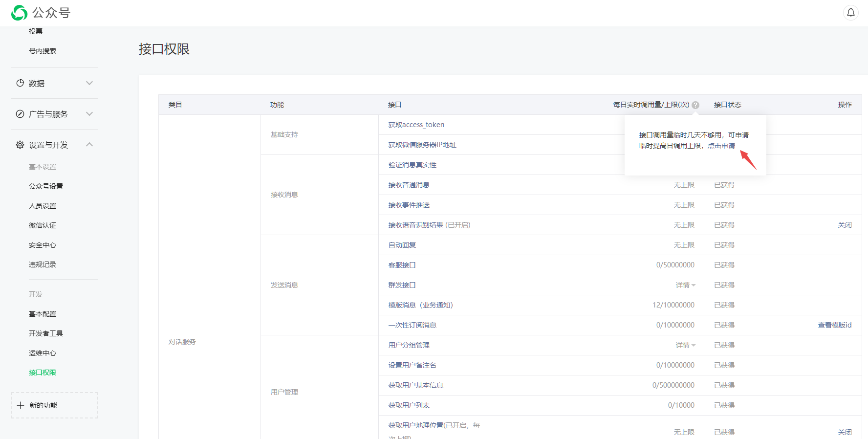Open 群发接口 link

click(402, 285)
